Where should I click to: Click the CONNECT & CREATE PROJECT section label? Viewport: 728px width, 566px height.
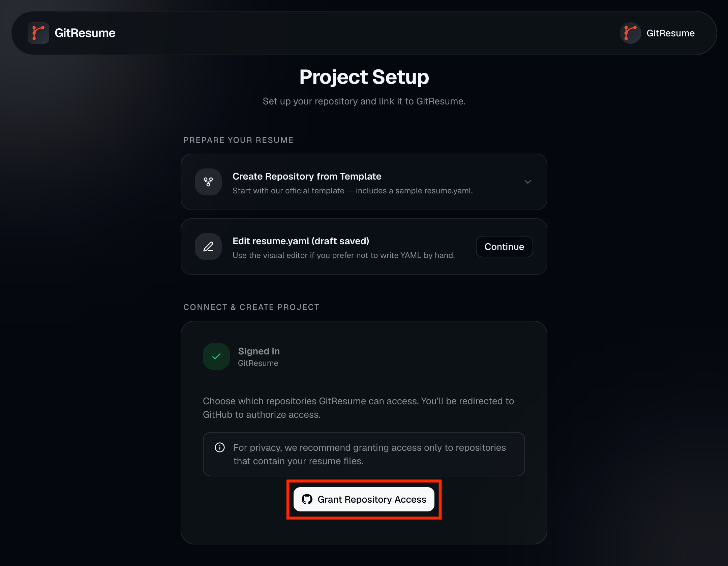[x=251, y=307]
